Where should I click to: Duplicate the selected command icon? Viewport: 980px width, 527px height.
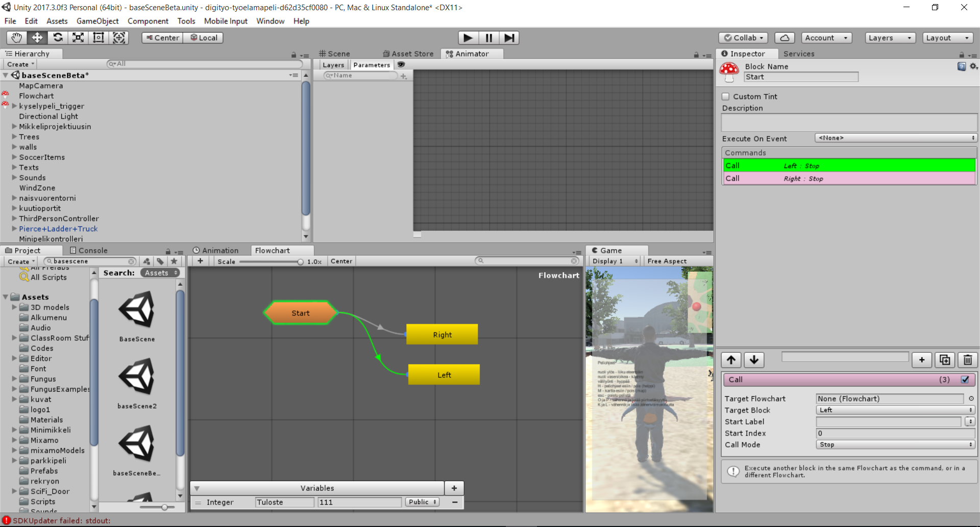(x=945, y=360)
